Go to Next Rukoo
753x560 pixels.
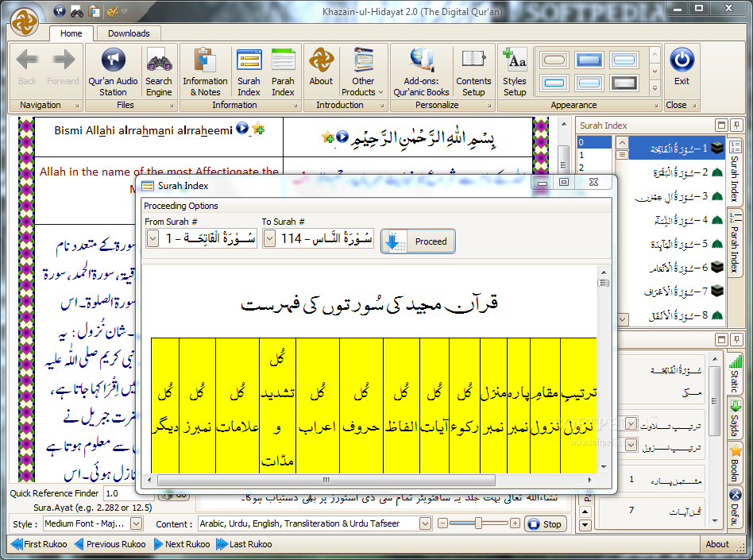(182, 544)
